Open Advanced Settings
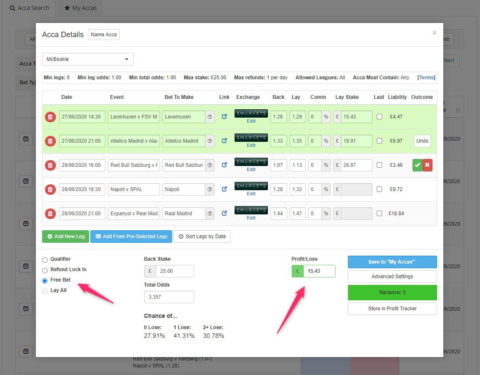This screenshot has height=375, width=480. [392, 276]
